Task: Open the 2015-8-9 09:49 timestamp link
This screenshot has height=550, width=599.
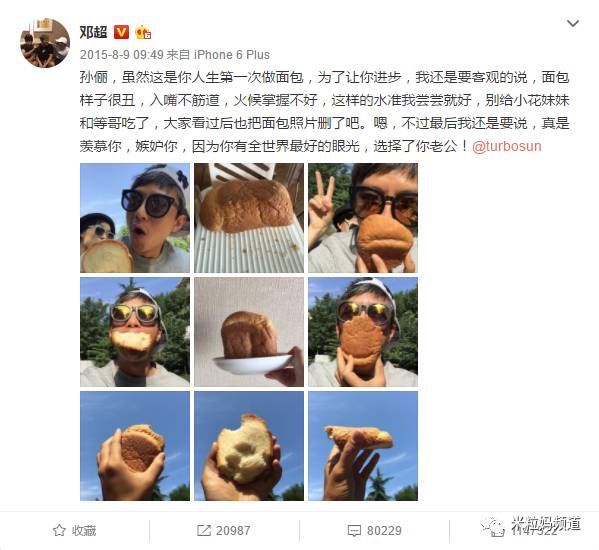Action: (121, 55)
